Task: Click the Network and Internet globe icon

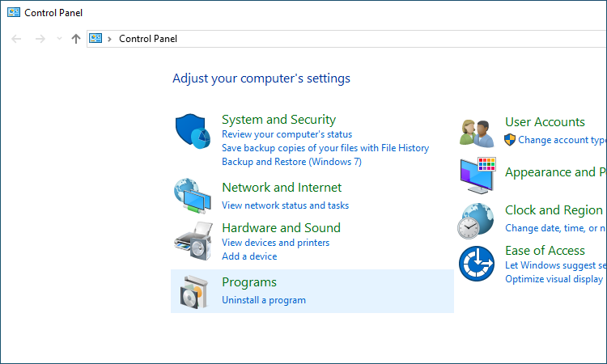Action: pos(192,194)
